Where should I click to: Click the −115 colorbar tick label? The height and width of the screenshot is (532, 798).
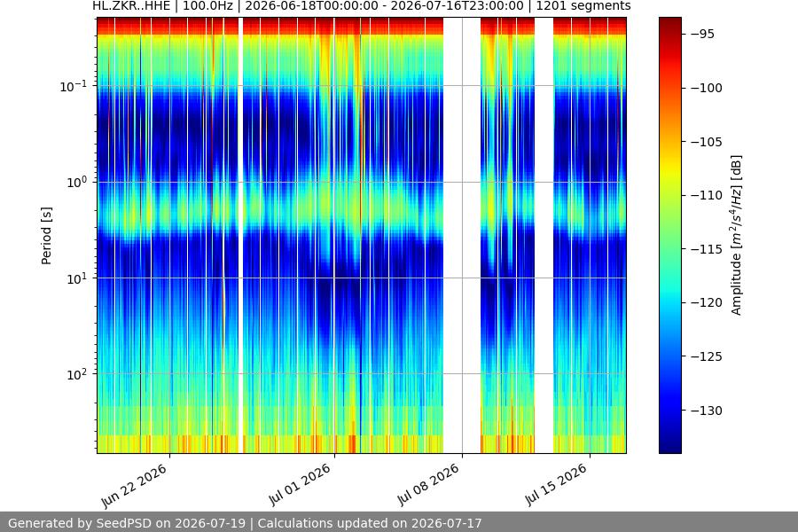706,249
